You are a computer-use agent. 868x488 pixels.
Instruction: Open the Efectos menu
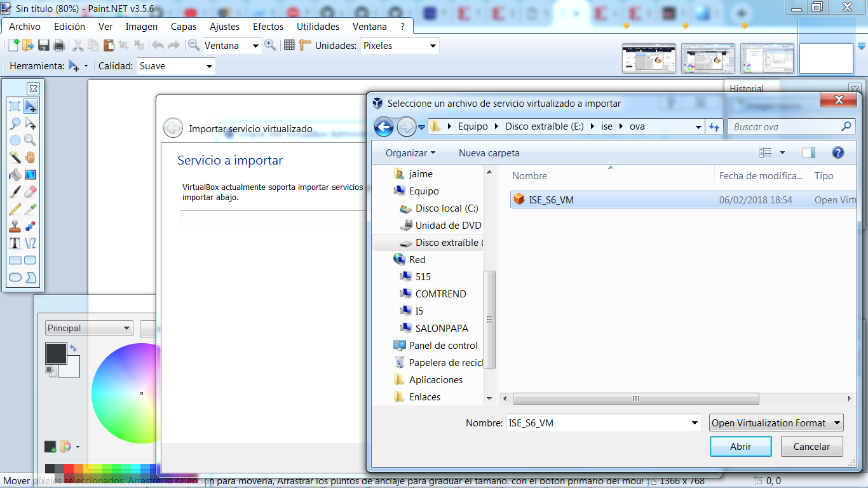(268, 27)
